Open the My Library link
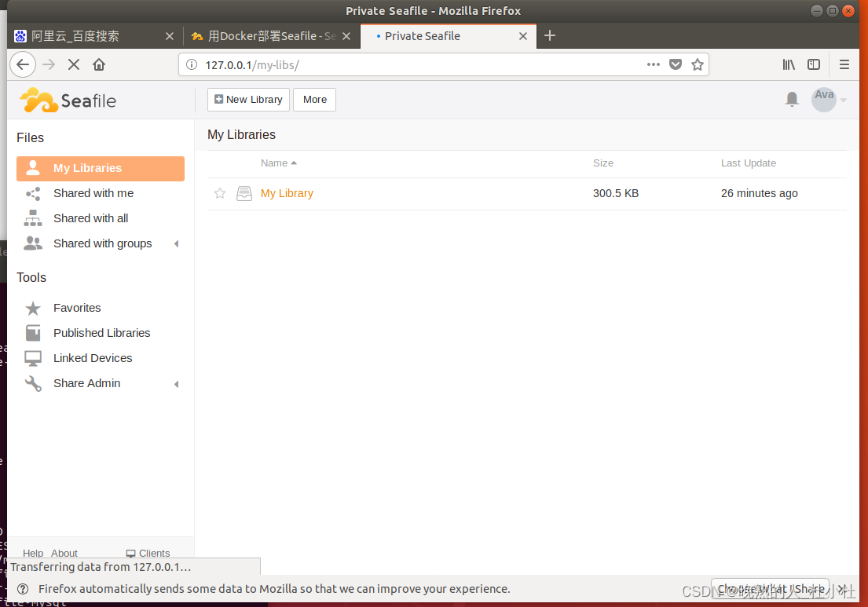Image resolution: width=868 pixels, height=607 pixels. [287, 193]
